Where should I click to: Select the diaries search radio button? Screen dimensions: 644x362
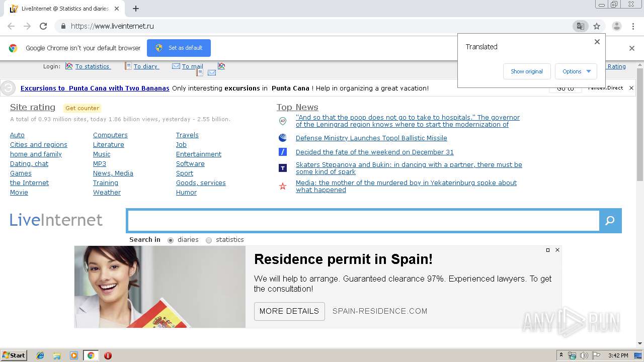171,240
